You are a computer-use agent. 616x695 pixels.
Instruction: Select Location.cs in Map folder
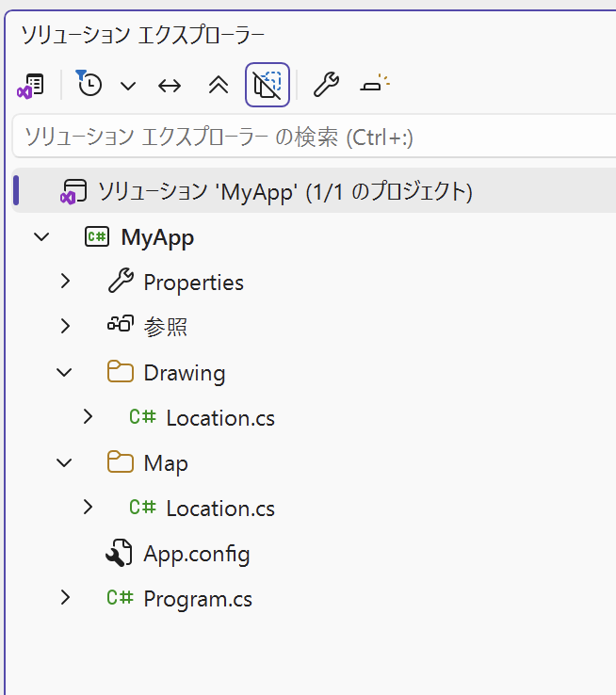pos(220,509)
